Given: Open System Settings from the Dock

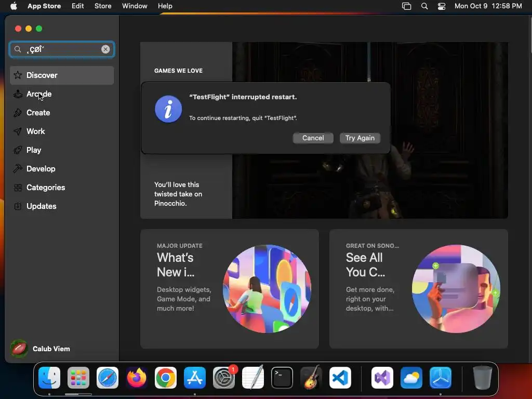Looking at the screenshot, I should point(224,378).
